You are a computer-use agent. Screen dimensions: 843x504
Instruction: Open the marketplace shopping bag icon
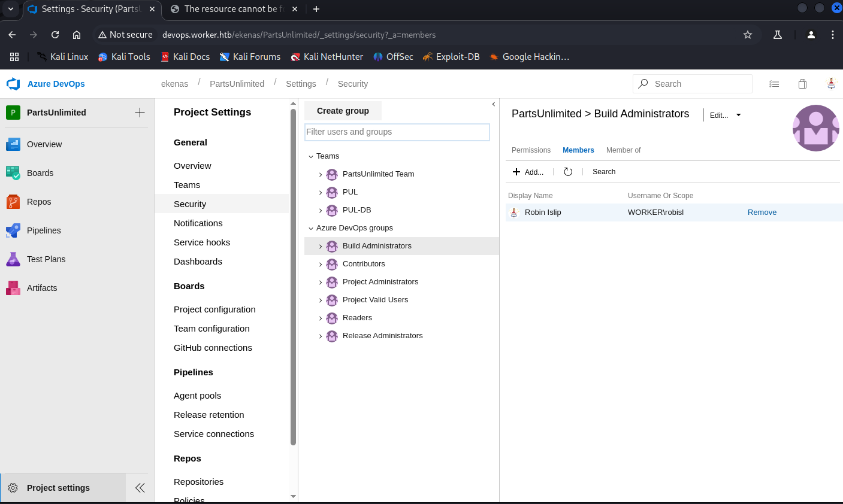(802, 84)
